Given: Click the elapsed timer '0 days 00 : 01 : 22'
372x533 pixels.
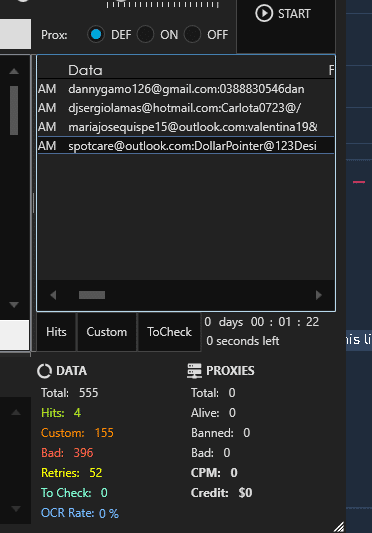Looking at the screenshot, I should (261, 322).
